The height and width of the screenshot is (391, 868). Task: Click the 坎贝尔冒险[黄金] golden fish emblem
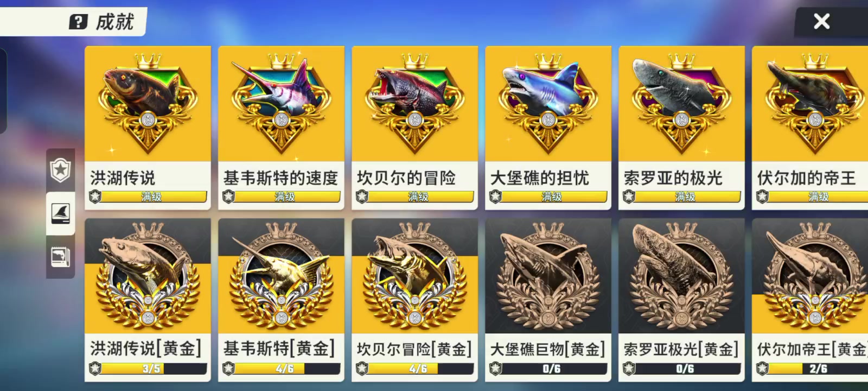pyautogui.click(x=414, y=275)
